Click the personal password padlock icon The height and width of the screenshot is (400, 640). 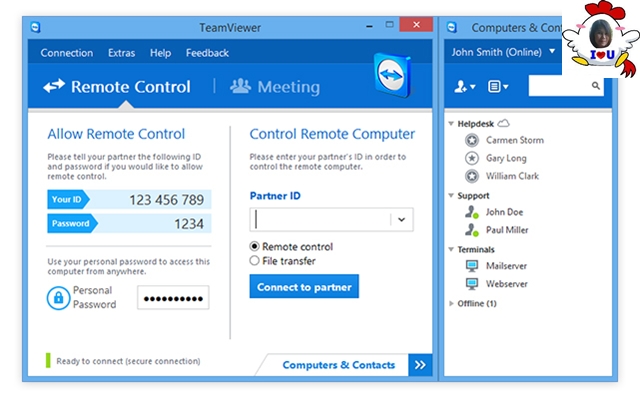[58, 298]
